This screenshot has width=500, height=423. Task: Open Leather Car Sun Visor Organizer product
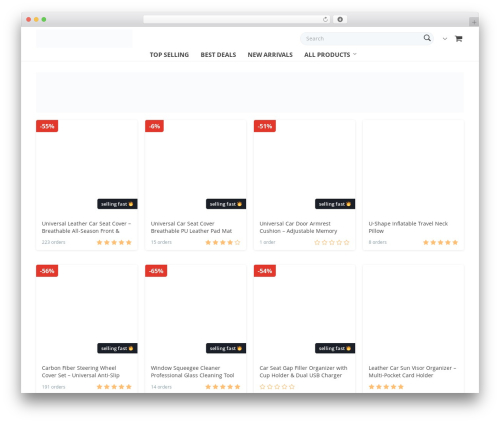(412, 372)
